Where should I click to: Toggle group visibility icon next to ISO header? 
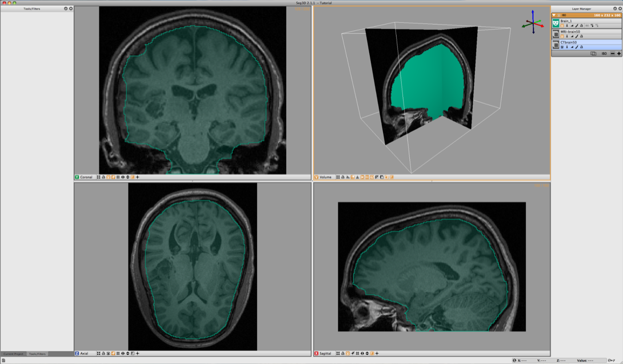558,15
